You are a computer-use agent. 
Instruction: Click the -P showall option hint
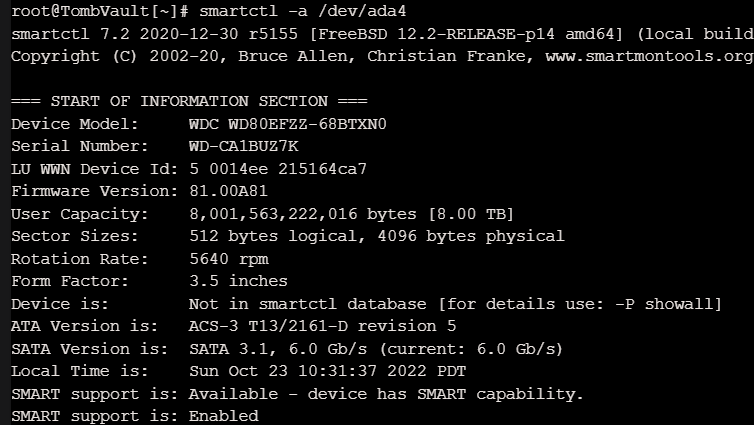coord(666,304)
